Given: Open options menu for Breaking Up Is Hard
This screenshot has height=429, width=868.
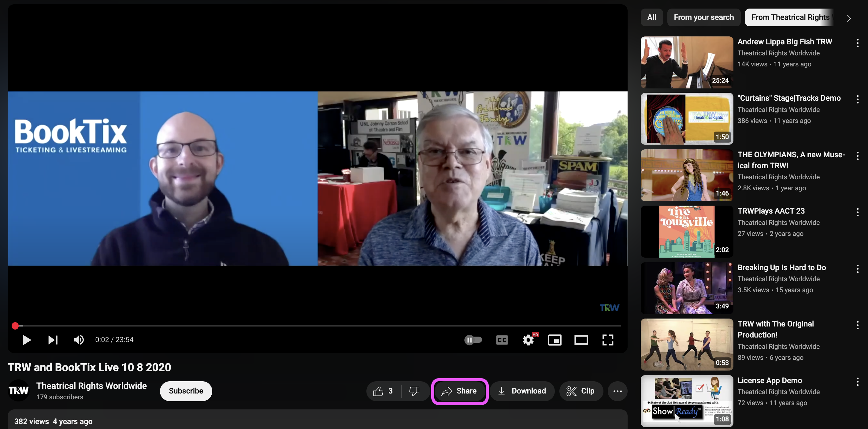Looking at the screenshot, I should point(857,269).
